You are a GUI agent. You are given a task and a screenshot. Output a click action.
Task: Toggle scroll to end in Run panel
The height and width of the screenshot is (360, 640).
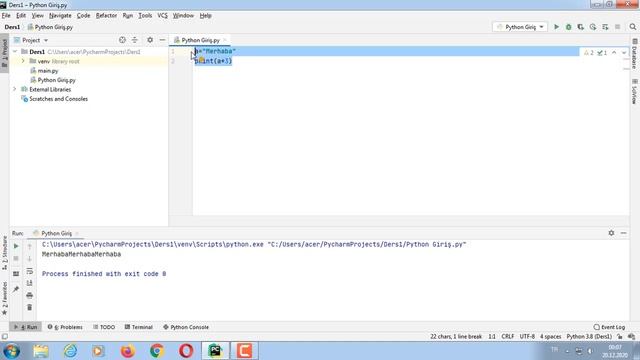click(x=29, y=283)
